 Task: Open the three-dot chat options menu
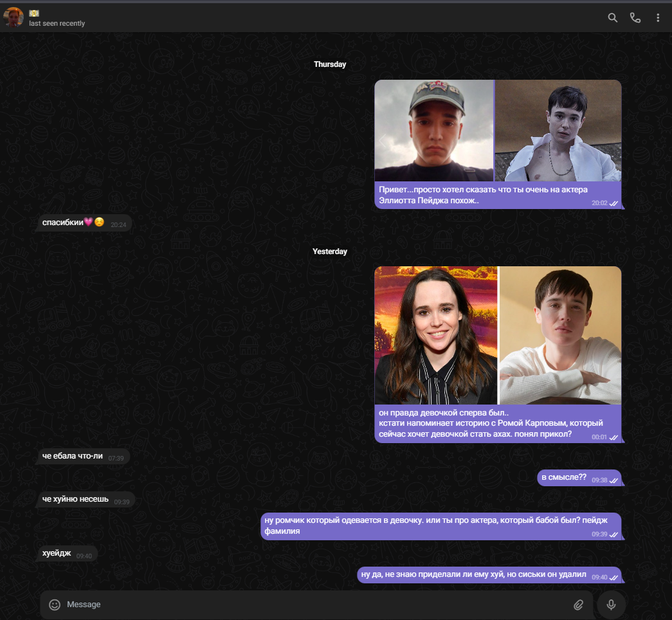[x=658, y=17]
